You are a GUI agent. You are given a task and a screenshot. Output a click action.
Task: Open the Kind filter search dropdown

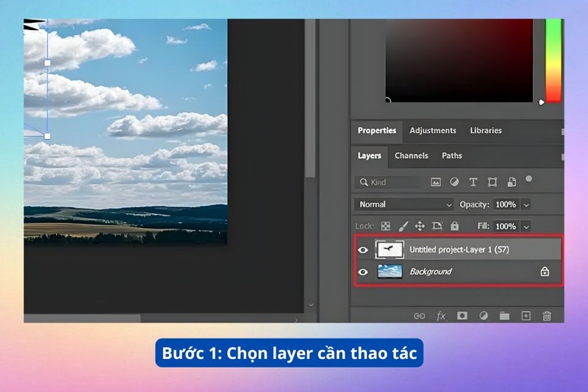(387, 182)
